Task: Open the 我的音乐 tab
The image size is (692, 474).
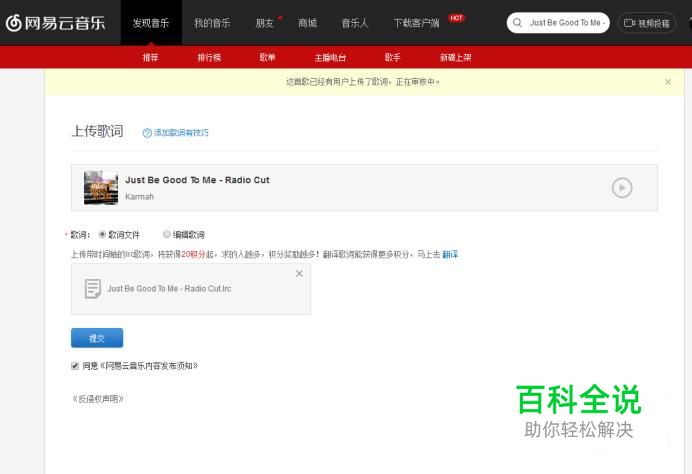Action: [x=212, y=23]
